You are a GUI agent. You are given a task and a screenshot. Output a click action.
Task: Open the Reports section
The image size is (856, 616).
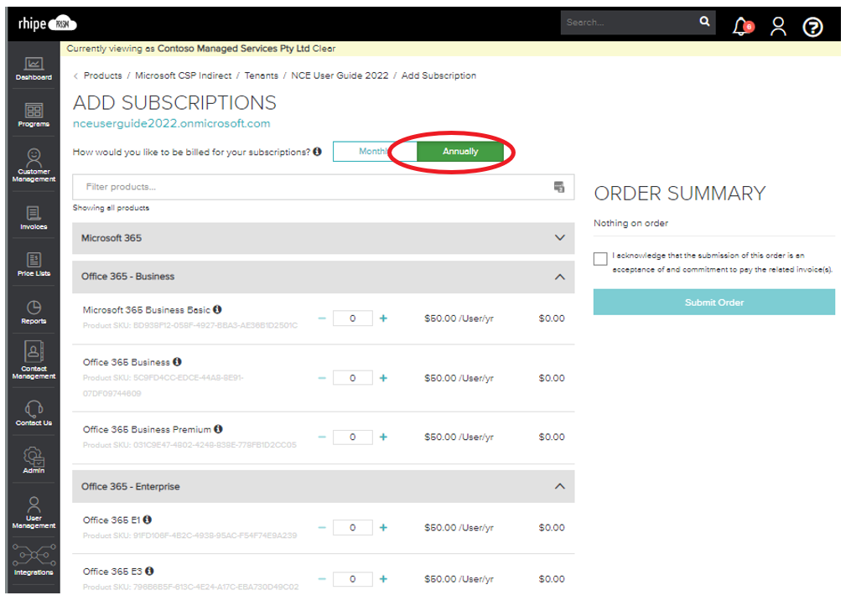click(x=34, y=312)
